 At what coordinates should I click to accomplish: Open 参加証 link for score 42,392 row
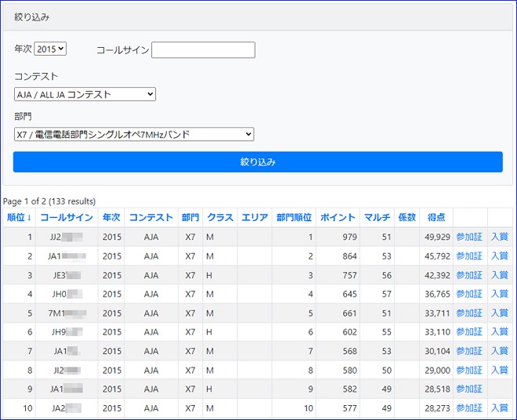469,275
